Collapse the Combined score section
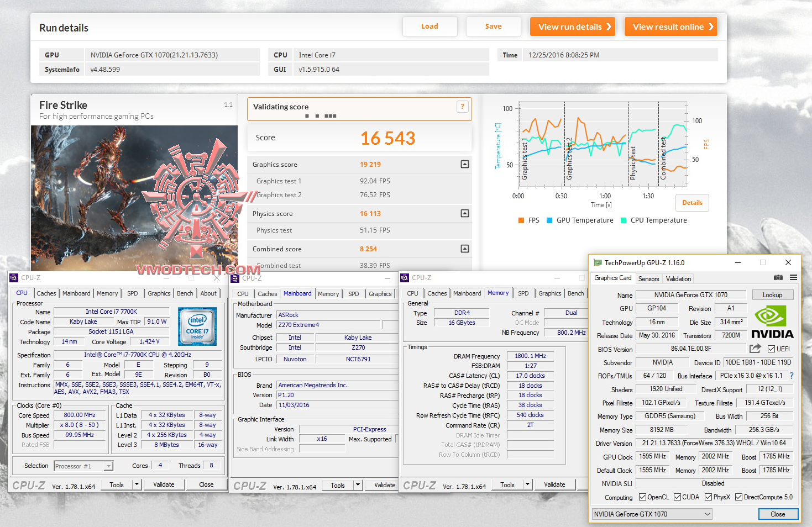Viewport: 812px width, 527px height. 465,249
